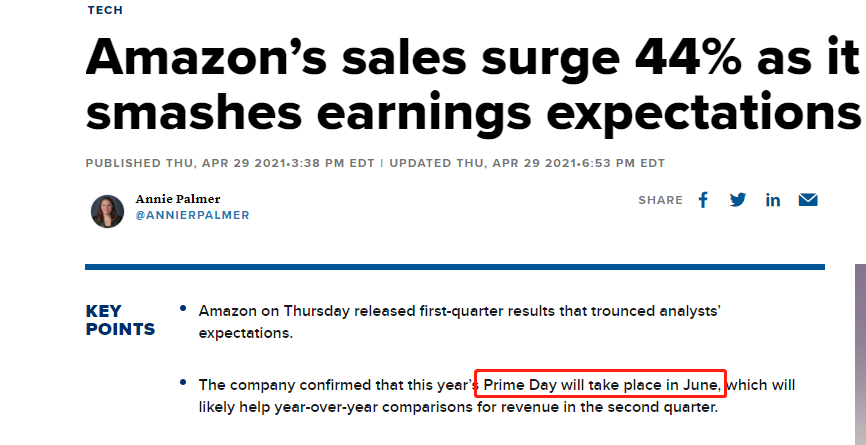Image resolution: width=866 pixels, height=445 pixels.
Task: Click the red-boxed Prime Day in June text
Action: pos(600,385)
